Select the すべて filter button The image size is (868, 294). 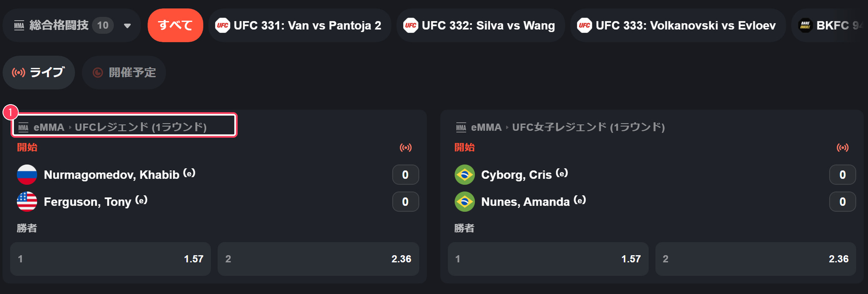pos(175,25)
